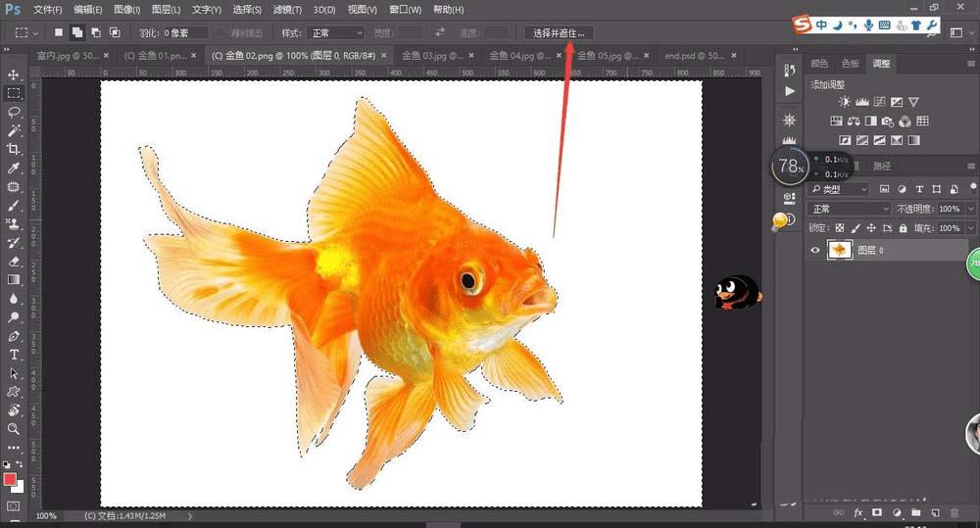Select the Crop tool
980x528 pixels.
[13, 149]
